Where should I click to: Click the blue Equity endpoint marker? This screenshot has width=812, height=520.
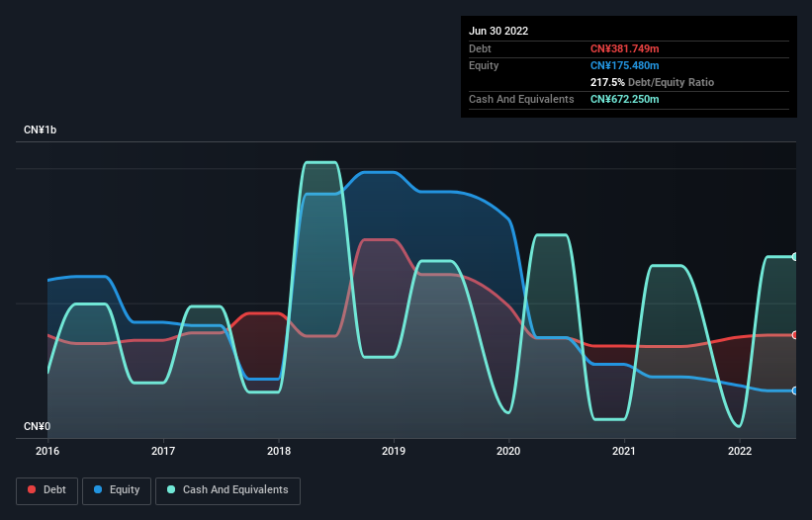(x=795, y=390)
